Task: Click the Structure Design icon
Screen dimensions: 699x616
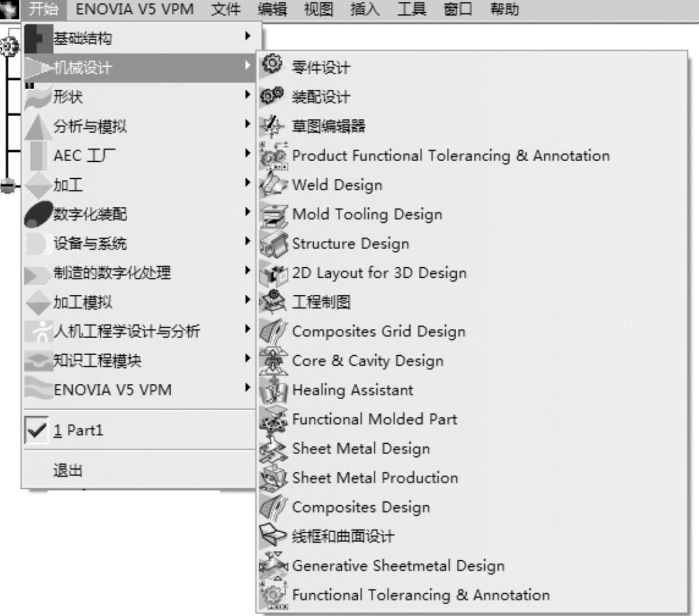Action: 274,244
